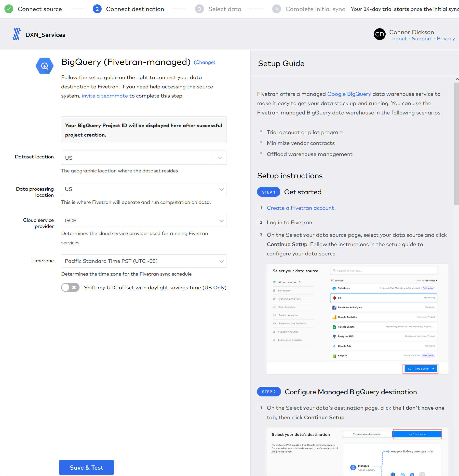Select the Shopify source icon
This screenshot has width=459, height=476.
click(334, 355)
